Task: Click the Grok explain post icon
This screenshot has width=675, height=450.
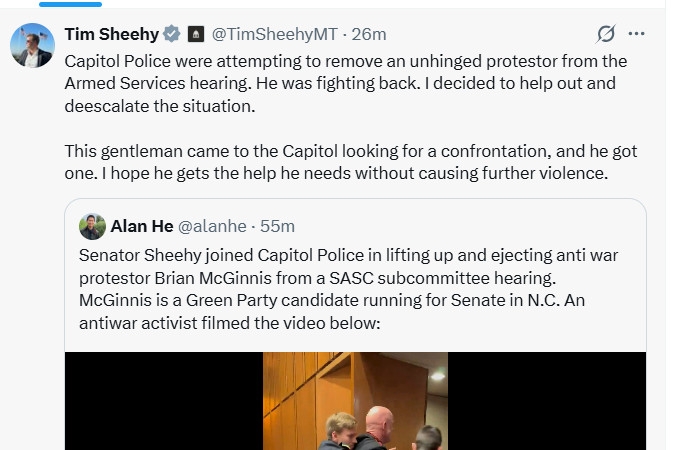Action: click(x=606, y=34)
